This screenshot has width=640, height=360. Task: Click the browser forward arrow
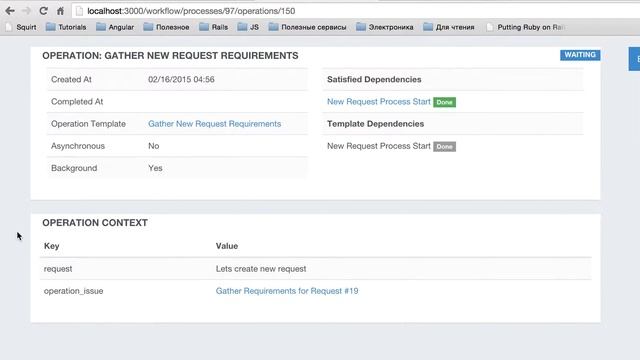pyautogui.click(x=27, y=11)
